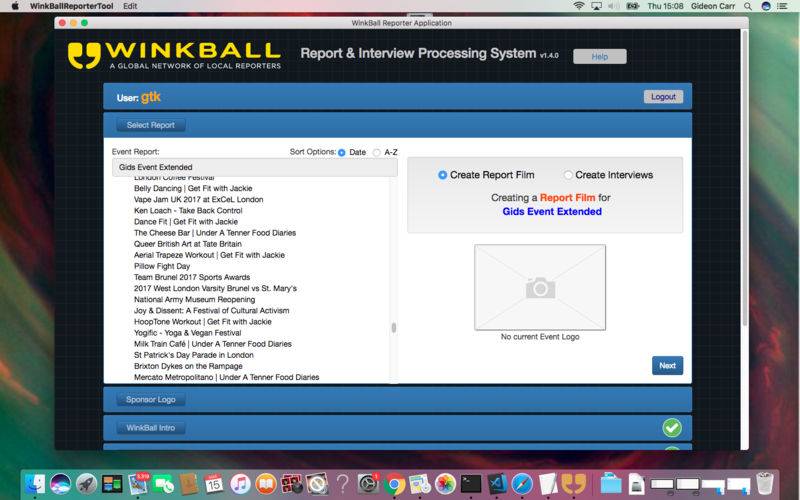This screenshot has width=800, height=500.
Task: Click the green checkmark on WinkBall Intro row
Action: [x=672, y=428]
